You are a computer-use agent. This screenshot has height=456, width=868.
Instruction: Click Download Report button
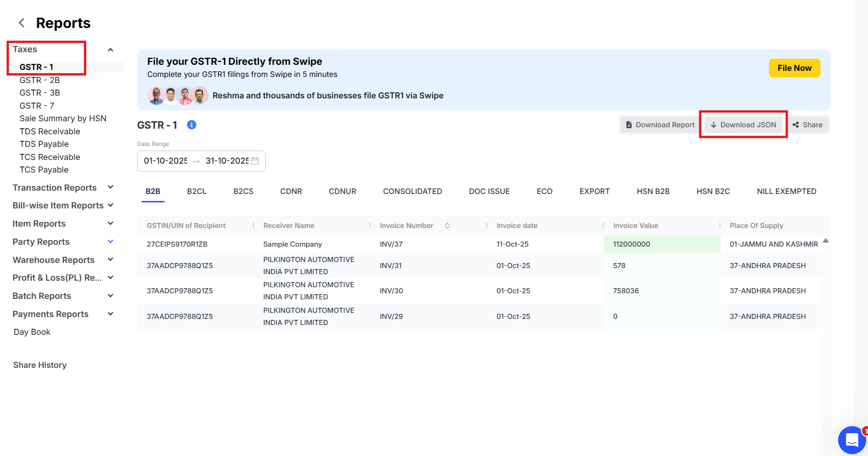pos(660,125)
